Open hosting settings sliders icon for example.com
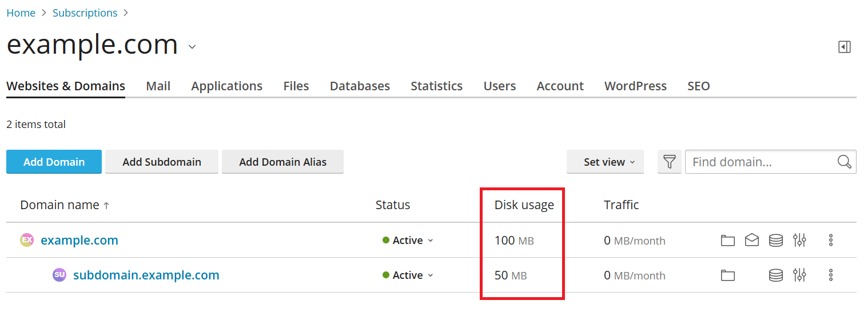 [799, 241]
